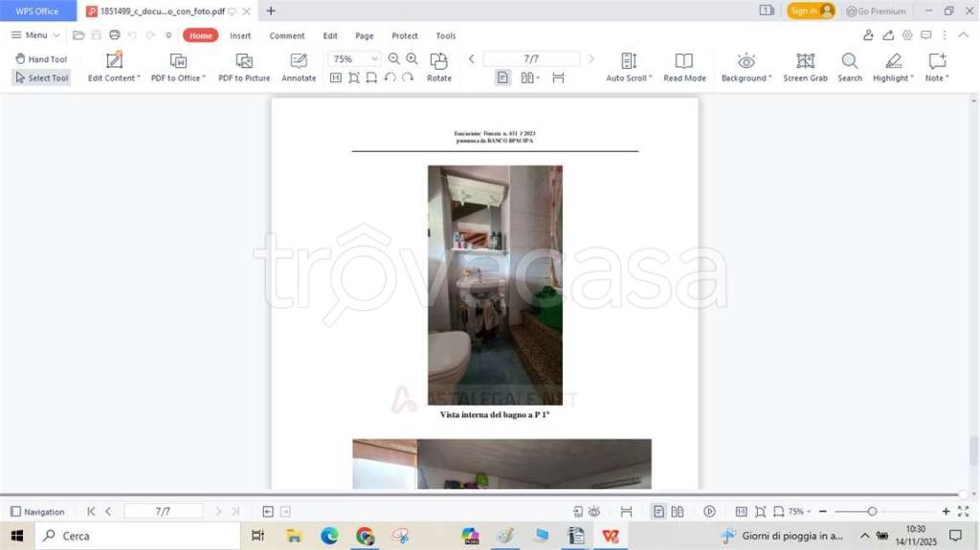Viewport: 980px width, 550px height.
Task: Click the Sign in button
Action: (811, 11)
